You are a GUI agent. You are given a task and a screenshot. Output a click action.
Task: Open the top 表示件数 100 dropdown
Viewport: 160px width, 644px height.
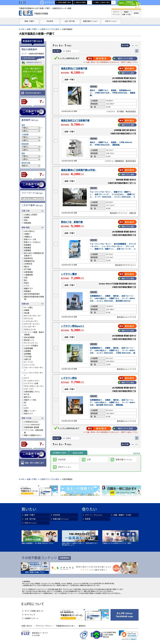pyautogui.click(x=134, y=46)
